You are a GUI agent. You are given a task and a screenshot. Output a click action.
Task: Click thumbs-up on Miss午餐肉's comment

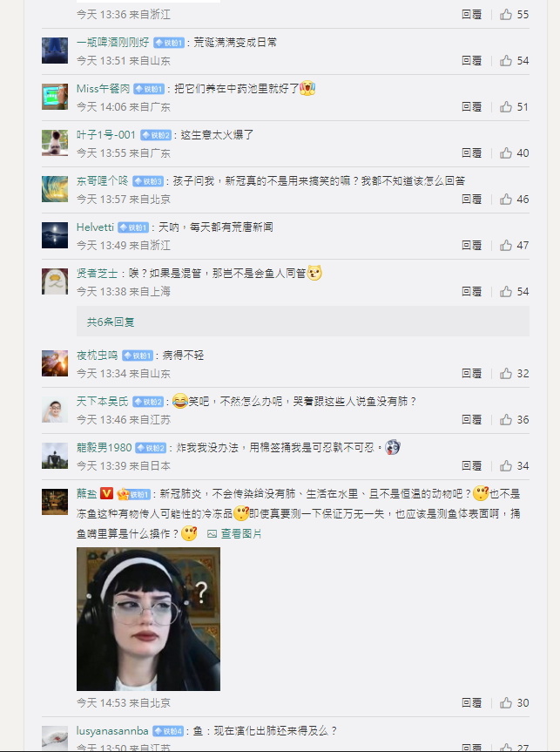[506, 106]
